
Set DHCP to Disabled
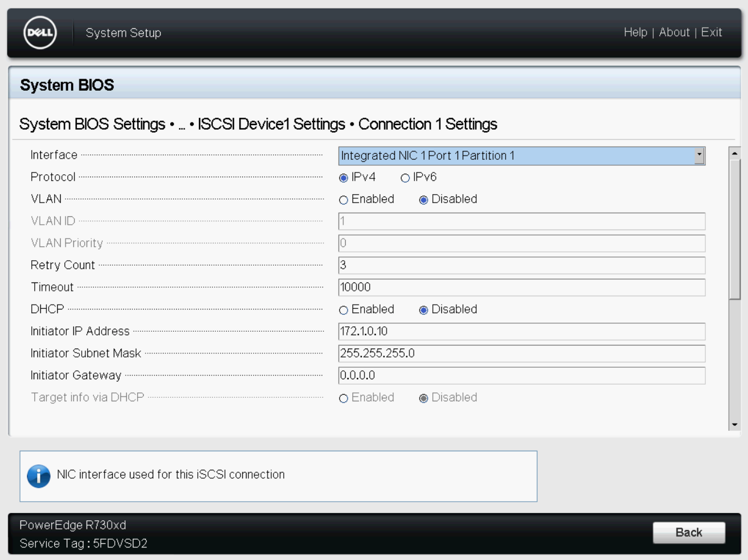[x=423, y=310]
